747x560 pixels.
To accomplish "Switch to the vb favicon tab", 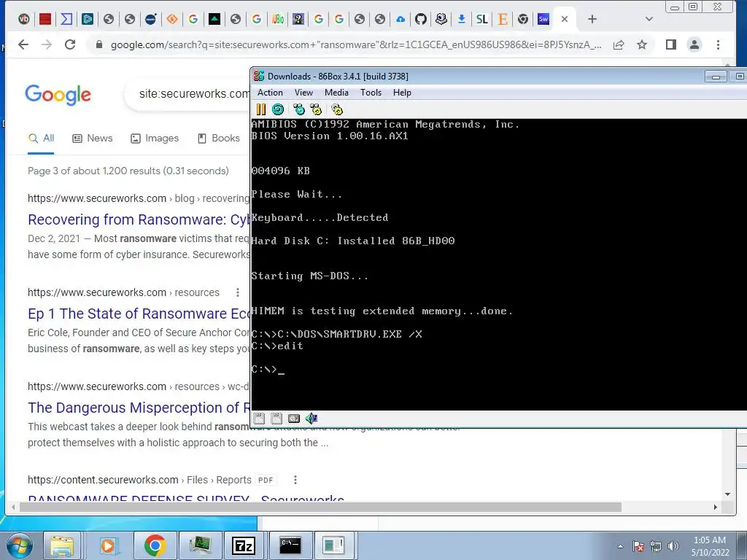I will (x=24, y=19).
